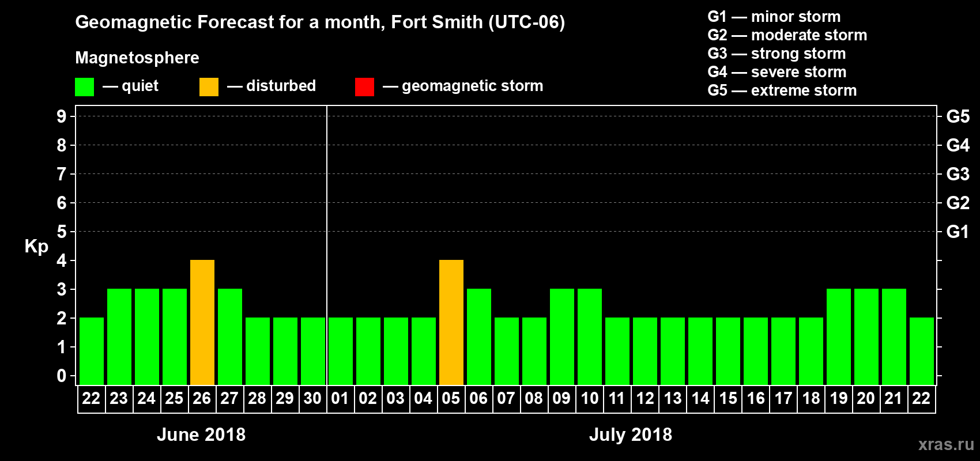
Task: Click the xras.ru source label
Action: (946, 444)
